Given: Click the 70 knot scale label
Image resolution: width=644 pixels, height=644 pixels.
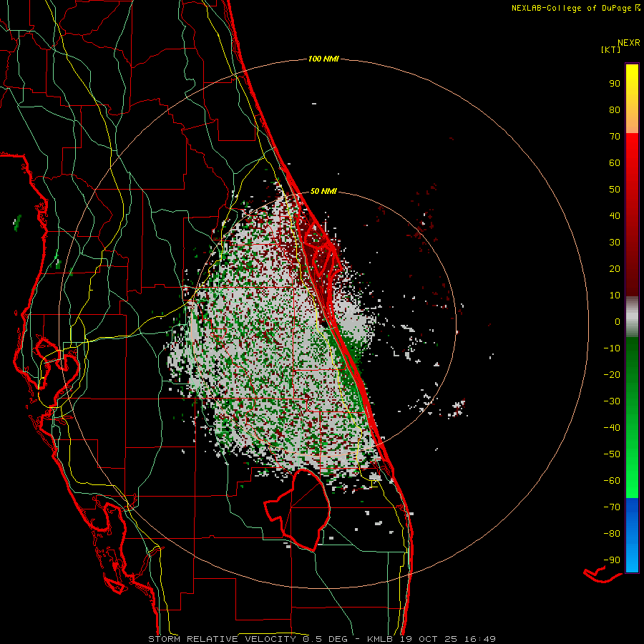Looking at the screenshot, I should (615, 137).
